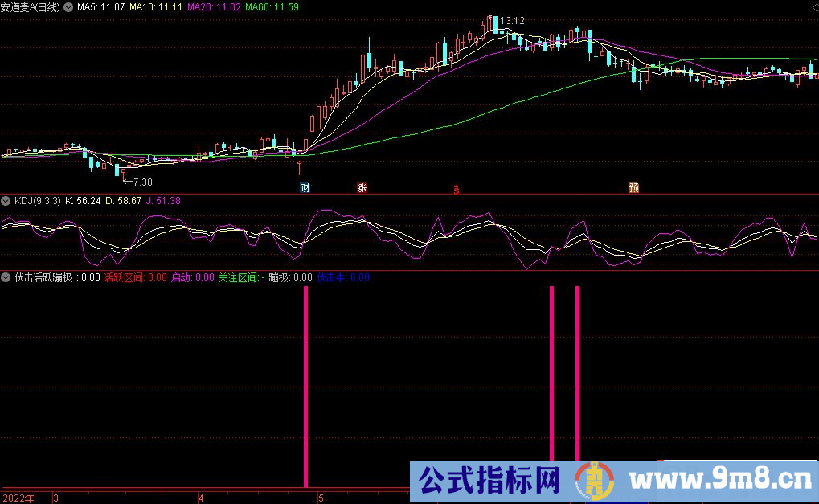The width and height of the screenshot is (819, 504).
Task: Click the 伏击牛: 0.00 label
Action: [343, 277]
